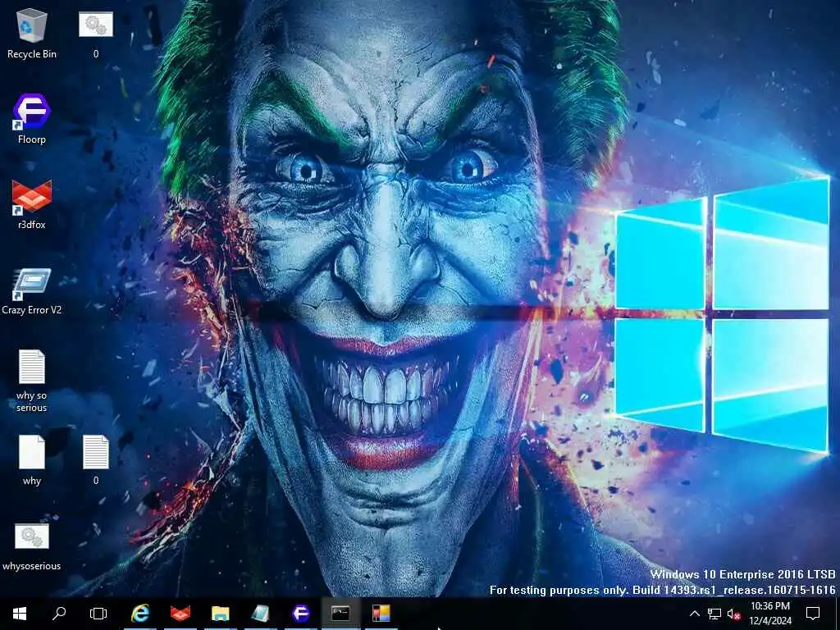Screen dimensions: 840x630
Task: Select the gear file named 0 beside Recycle Bin
Action: [x=96, y=33]
